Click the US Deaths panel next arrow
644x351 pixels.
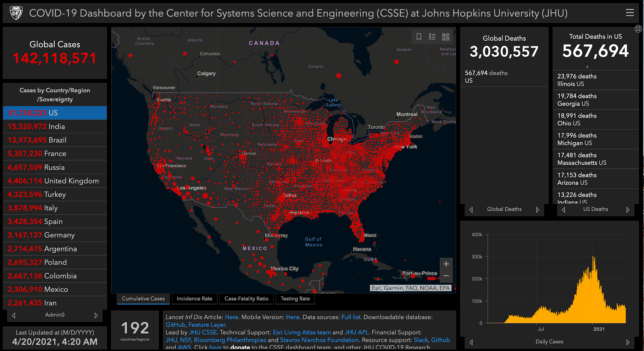click(x=628, y=210)
